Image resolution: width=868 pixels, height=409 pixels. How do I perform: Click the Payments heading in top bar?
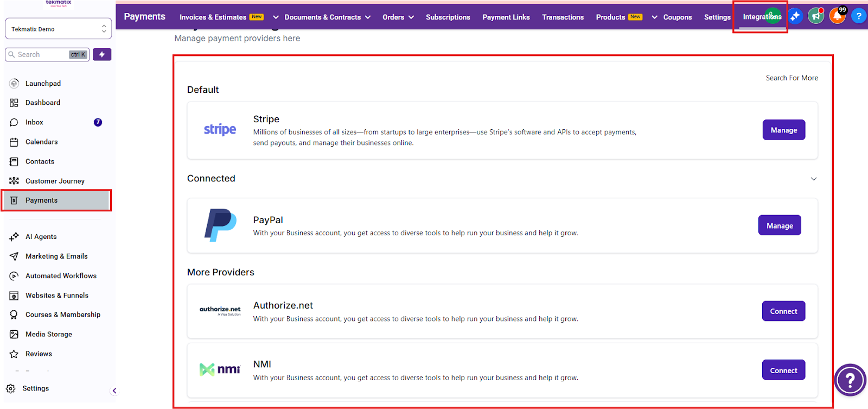click(x=144, y=17)
